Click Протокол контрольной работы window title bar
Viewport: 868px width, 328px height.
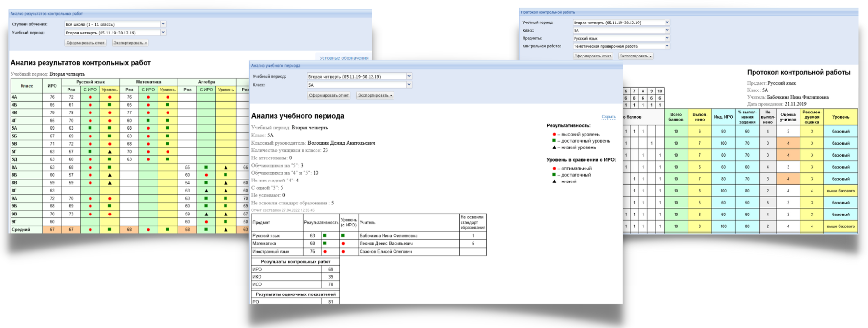[x=688, y=12]
